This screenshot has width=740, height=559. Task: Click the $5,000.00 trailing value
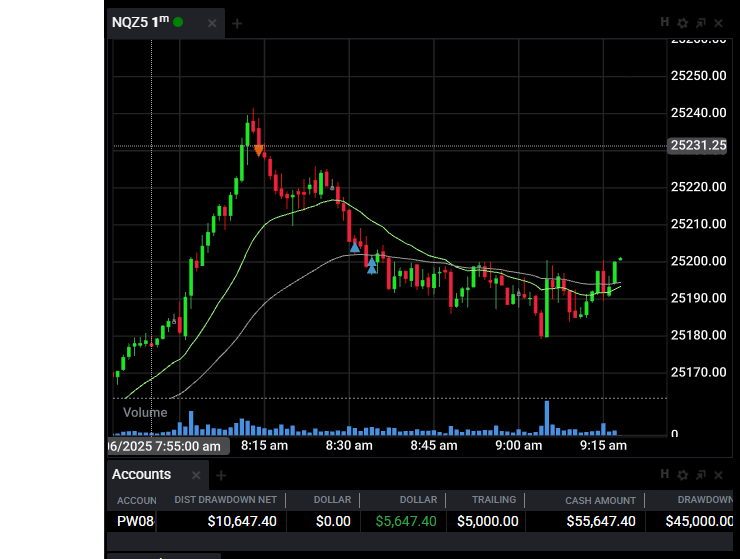pos(488,521)
